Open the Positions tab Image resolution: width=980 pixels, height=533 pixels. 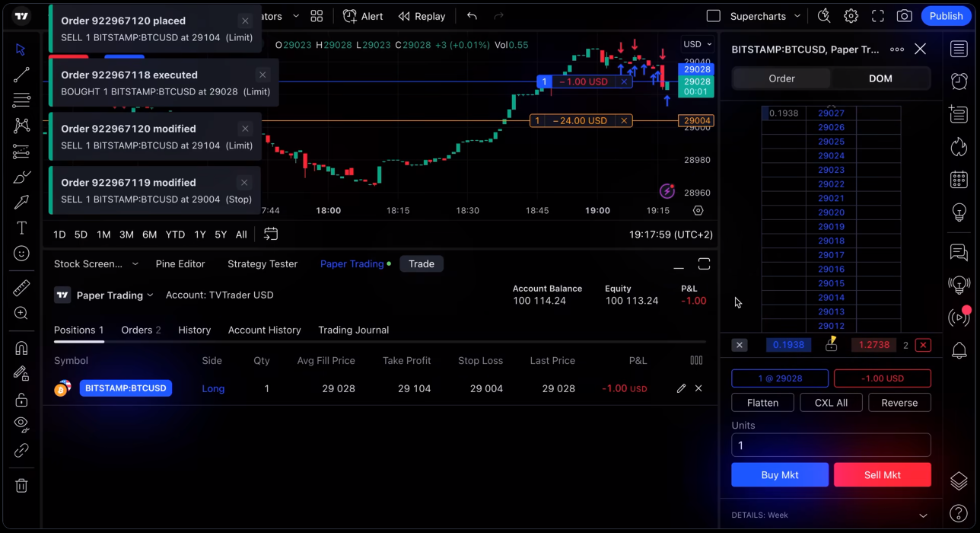(78, 330)
